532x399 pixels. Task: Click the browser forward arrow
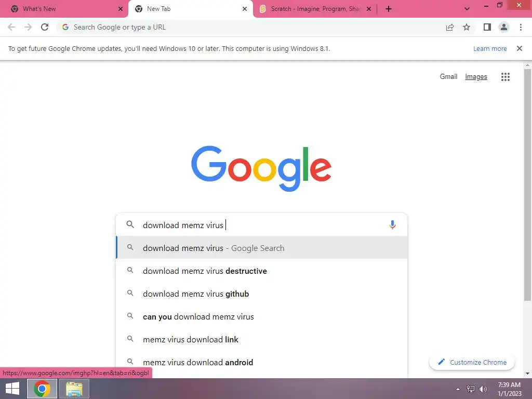tap(28, 27)
